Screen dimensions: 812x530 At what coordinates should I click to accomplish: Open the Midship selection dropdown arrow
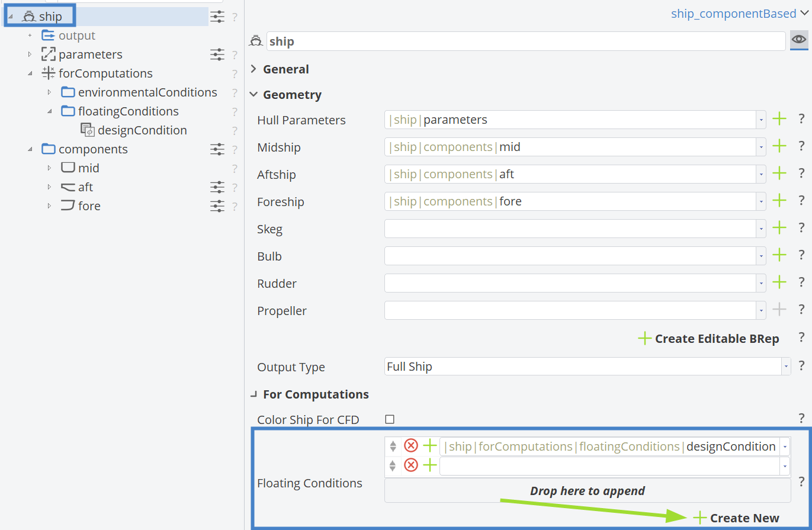click(760, 147)
